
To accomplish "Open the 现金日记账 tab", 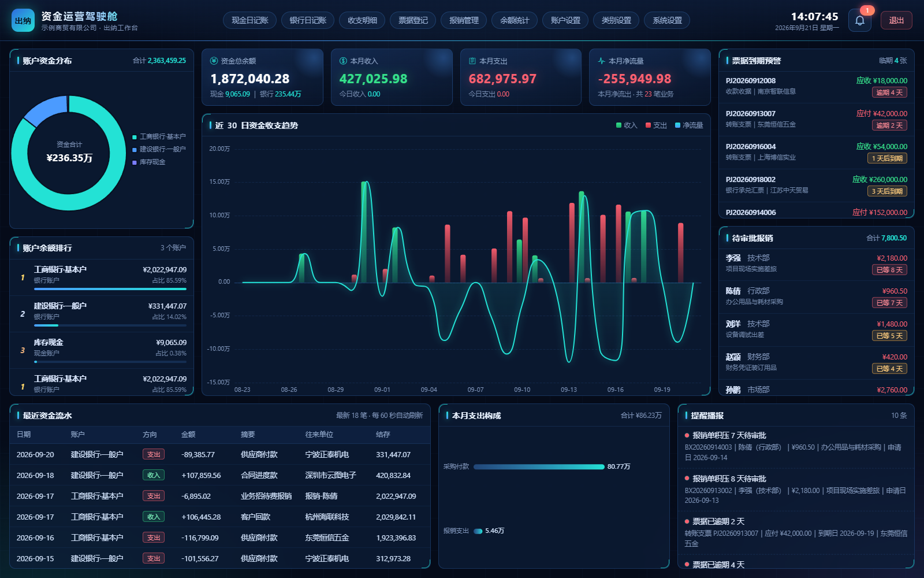I will (x=250, y=20).
